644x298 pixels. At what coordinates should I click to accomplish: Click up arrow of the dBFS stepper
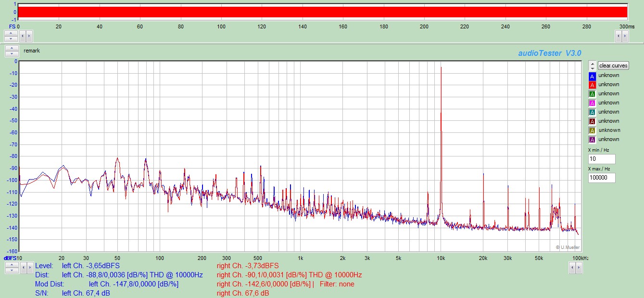pyautogui.click(x=12, y=265)
